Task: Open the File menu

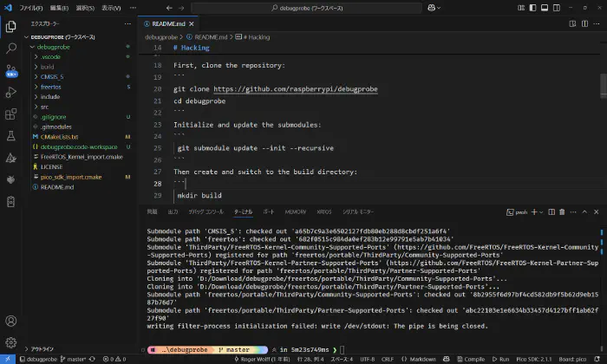Action: pos(31,8)
